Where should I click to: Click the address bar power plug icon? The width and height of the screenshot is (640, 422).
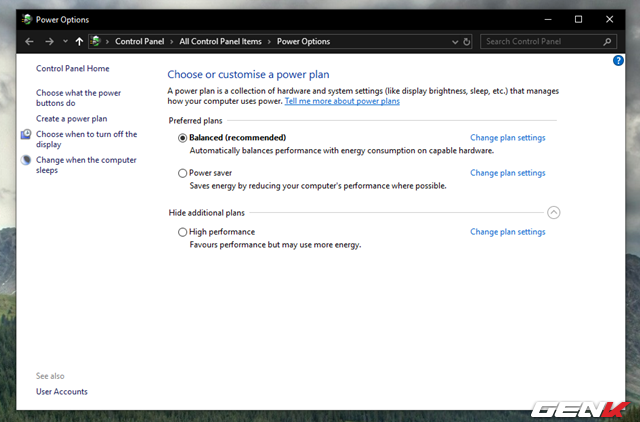click(x=96, y=41)
